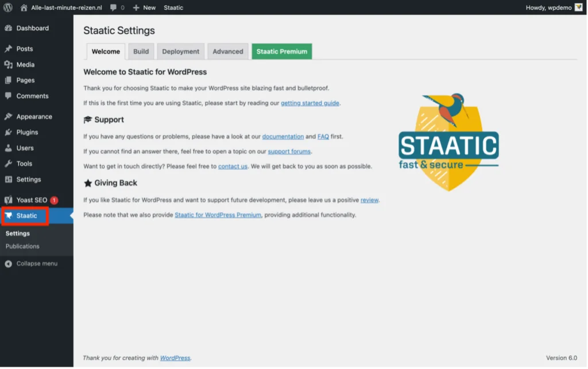Image resolution: width=588 pixels, height=369 pixels.
Task: Go to Dashboard menu label
Action: click(33, 28)
